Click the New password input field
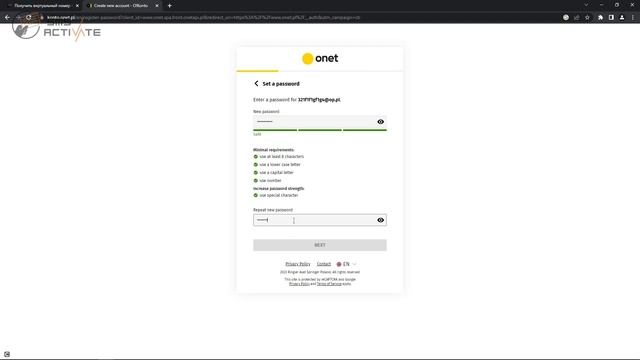The width and height of the screenshot is (640, 360). pyautogui.click(x=320, y=122)
